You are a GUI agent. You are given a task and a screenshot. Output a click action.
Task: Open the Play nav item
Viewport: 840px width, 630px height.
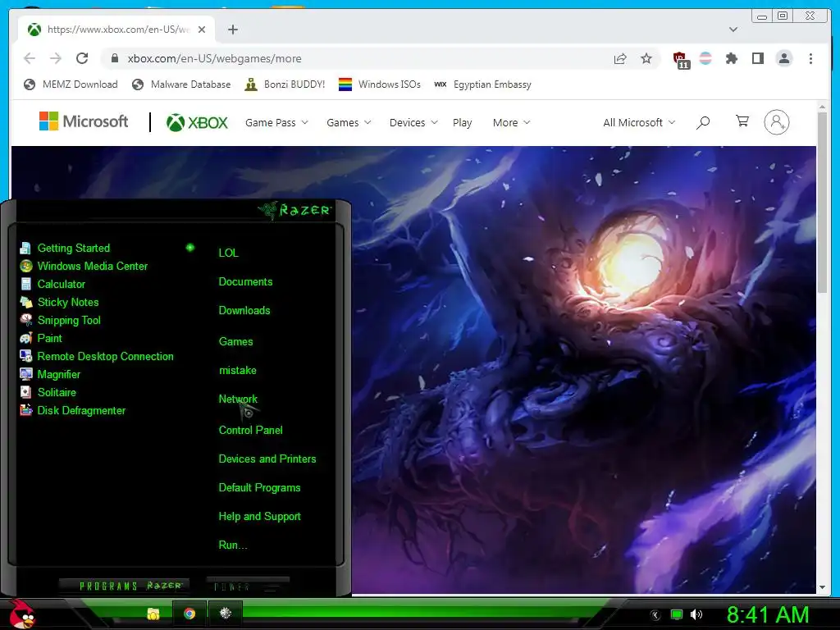point(463,123)
